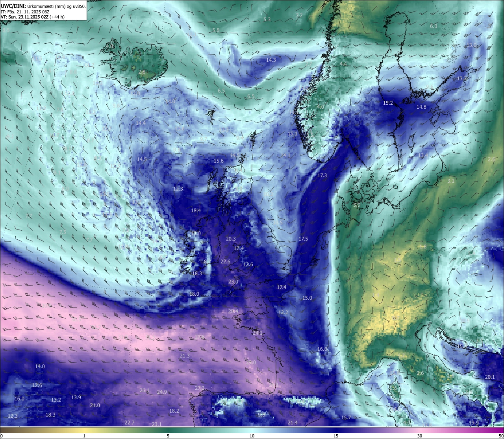Screen dimensions: 504x439
Task: Click the '(+44 h)' forecast offset text
Action: pyautogui.click(x=57, y=17)
